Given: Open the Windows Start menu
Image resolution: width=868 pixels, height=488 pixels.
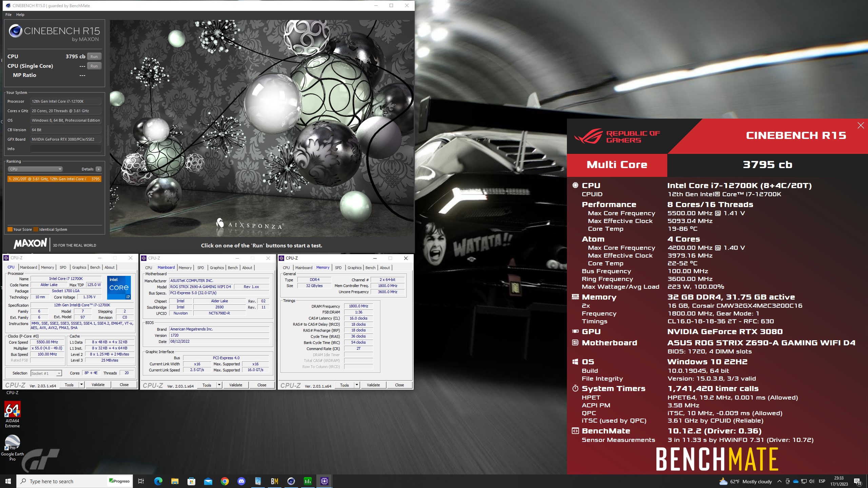Looking at the screenshot, I should pos(8,481).
